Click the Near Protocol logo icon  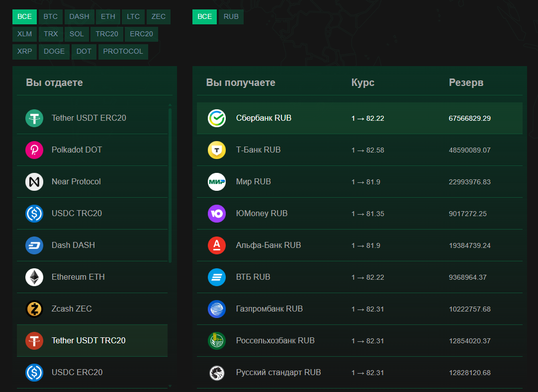point(34,182)
